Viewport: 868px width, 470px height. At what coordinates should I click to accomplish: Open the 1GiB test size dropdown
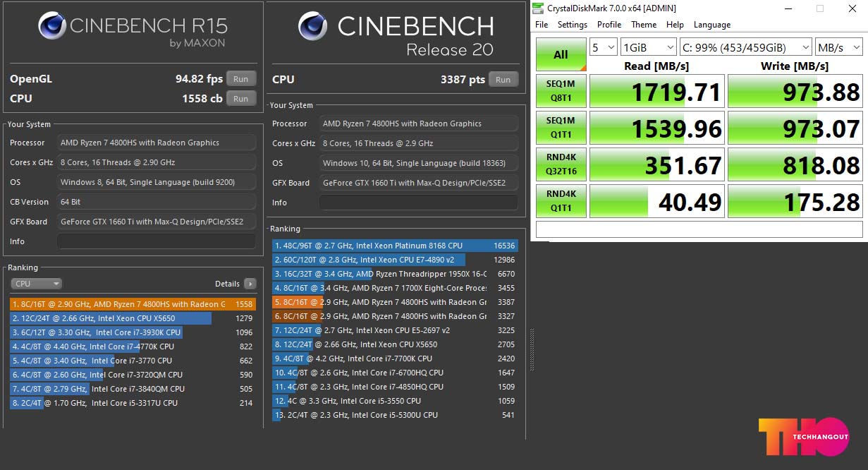tap(648, 47)
